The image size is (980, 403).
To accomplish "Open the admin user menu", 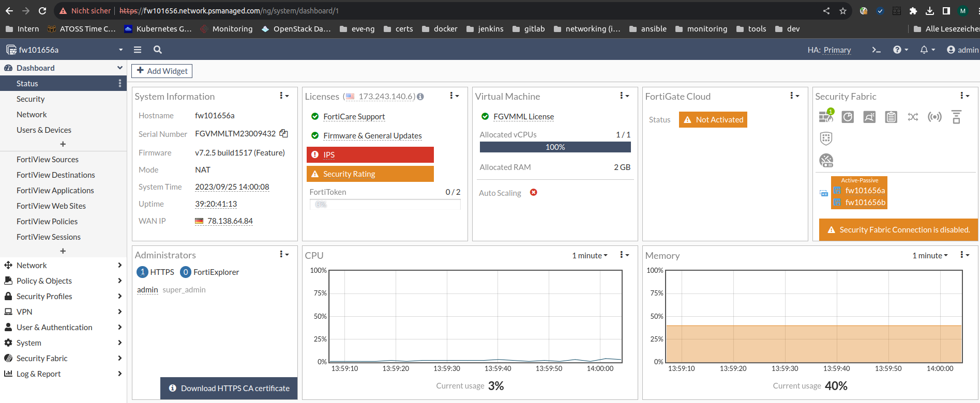I will pyautogui.click(x=962, y=50).
